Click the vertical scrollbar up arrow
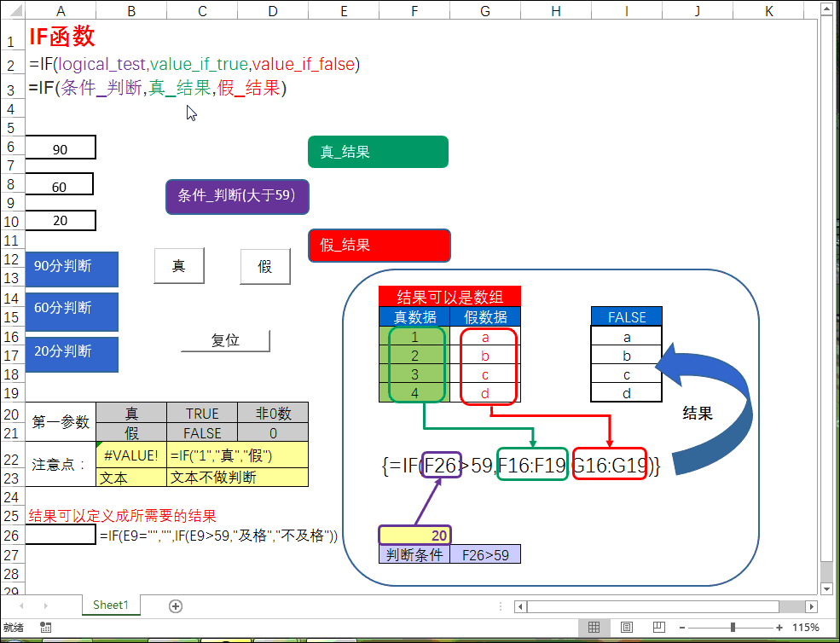The height and width of the screenshot is (643, 840). [x=826, y=11]
